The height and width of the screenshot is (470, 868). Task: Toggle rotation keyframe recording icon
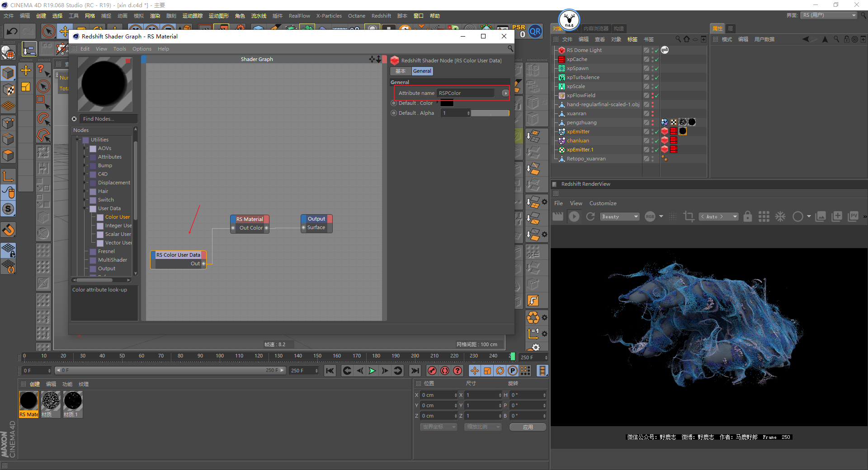[500, 371]
